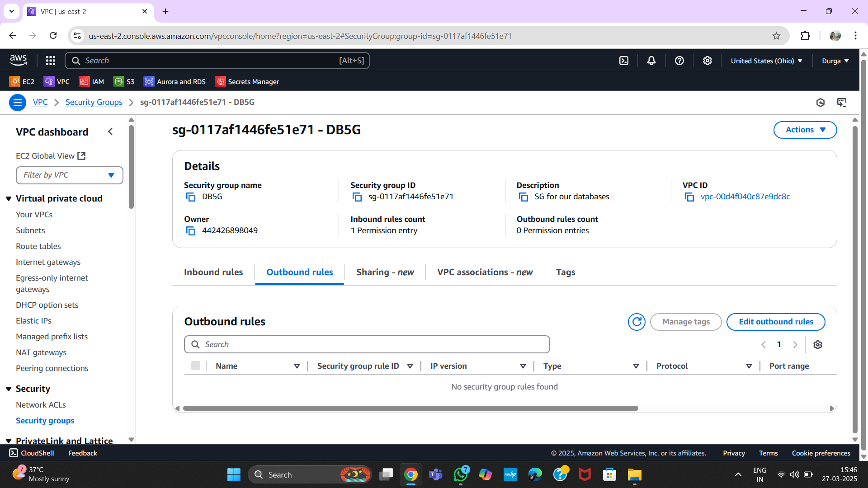Sort by the IP version column
This screenshot has width=868, height=488.
[523, 366]
